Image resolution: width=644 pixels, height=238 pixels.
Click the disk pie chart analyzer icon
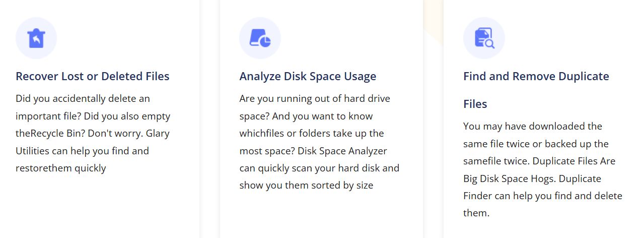click(x=260, y=38)
